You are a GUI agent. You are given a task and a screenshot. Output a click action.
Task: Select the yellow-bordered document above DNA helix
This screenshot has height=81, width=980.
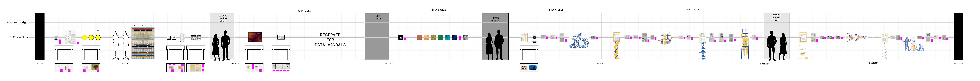[x=617, y=37]
